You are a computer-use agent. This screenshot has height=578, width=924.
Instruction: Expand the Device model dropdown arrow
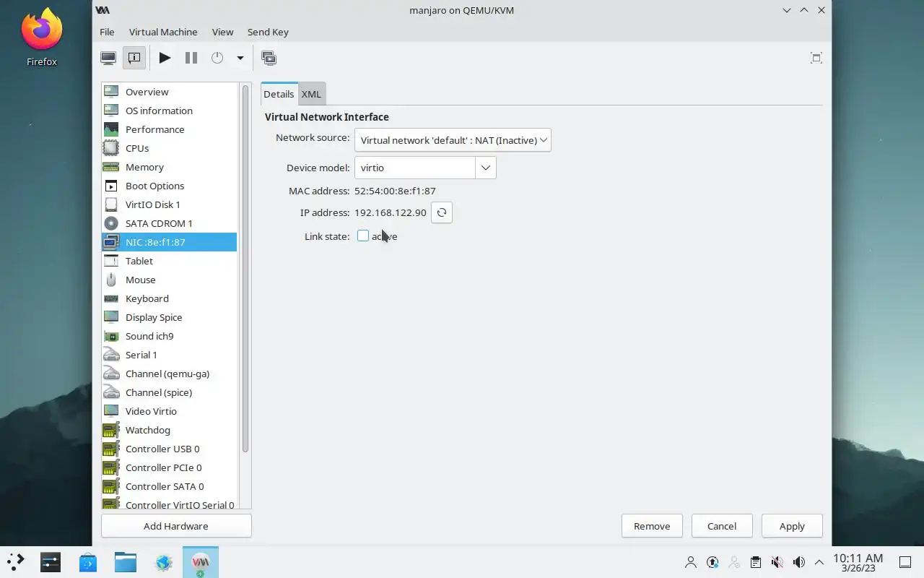(x=486, y=168)
